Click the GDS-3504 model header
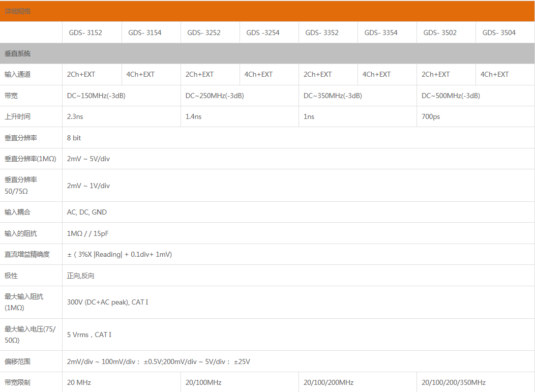The image size is (535, 392). [x=499, y=33]
